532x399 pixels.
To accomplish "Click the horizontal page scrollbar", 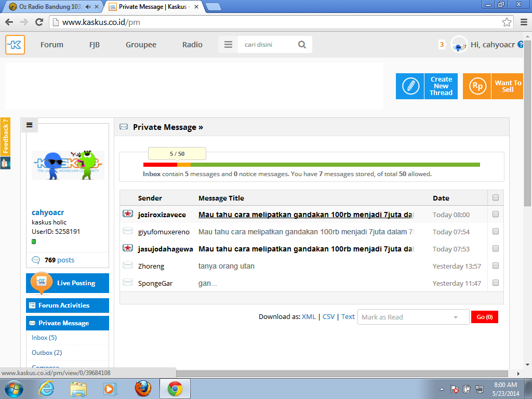I will click(x=342, y=374).
